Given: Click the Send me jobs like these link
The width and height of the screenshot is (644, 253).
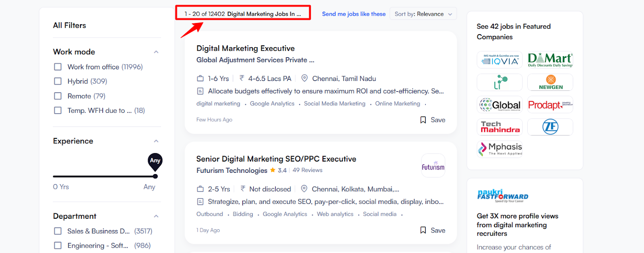Looking at the screenshot, I should click(x=354, y=14).
